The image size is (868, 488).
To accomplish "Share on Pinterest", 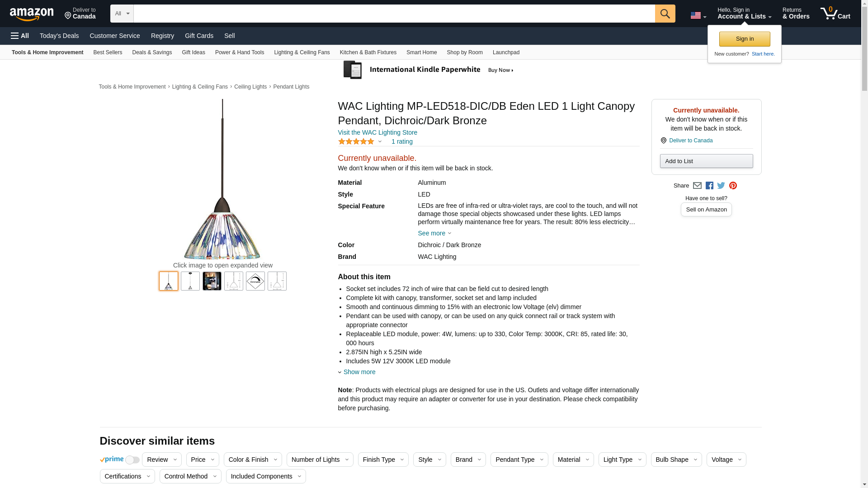I will click(x=733, y=186).
